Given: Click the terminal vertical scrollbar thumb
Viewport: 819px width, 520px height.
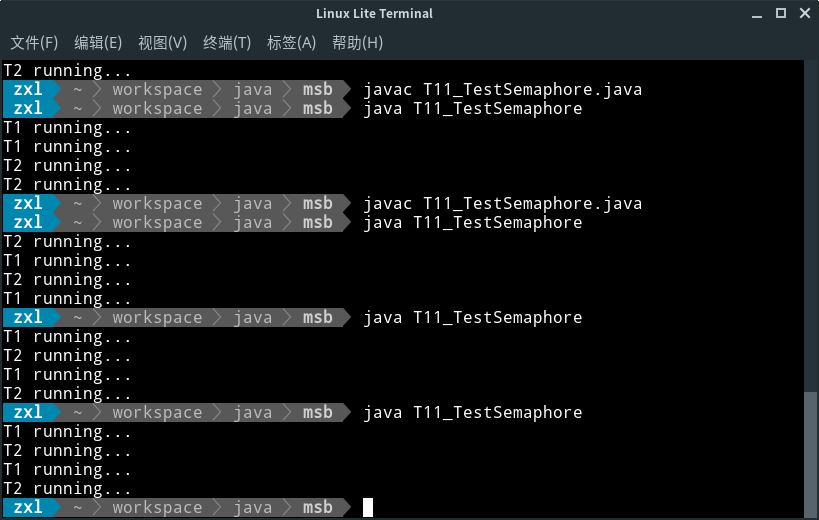Looking at the screenshot, I should click(x=810, y=453).
